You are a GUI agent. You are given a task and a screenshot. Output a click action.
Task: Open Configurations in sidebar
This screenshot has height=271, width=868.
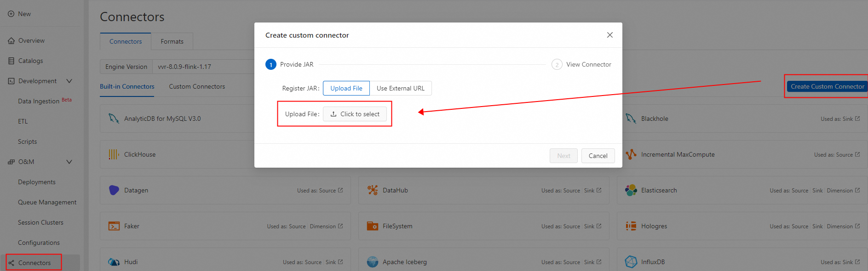click(39, 243)
